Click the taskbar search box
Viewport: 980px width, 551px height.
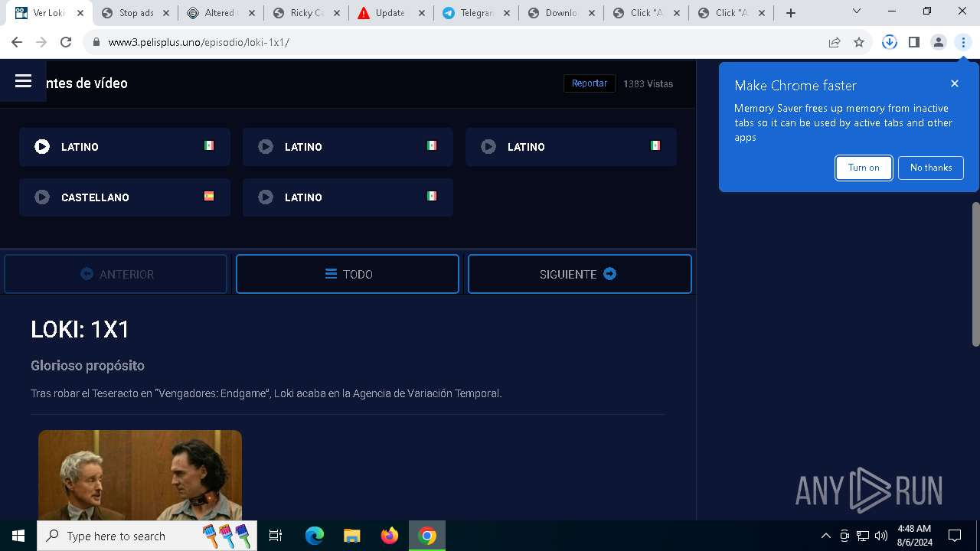point(148,536)
